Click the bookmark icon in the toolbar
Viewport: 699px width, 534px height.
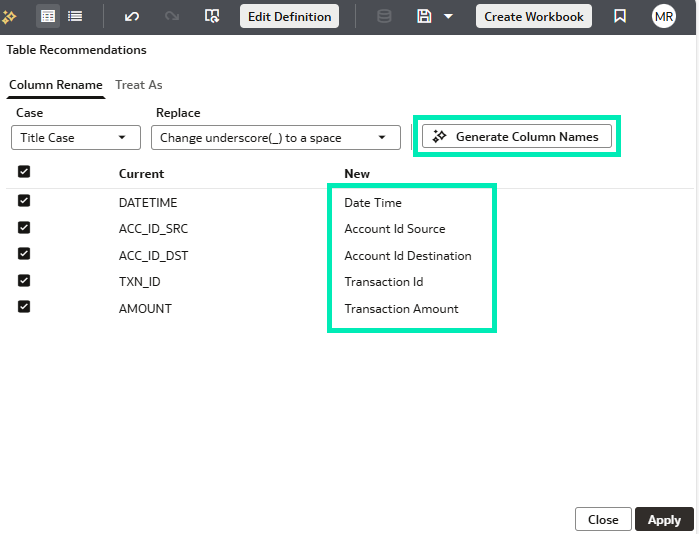[620, 16]
